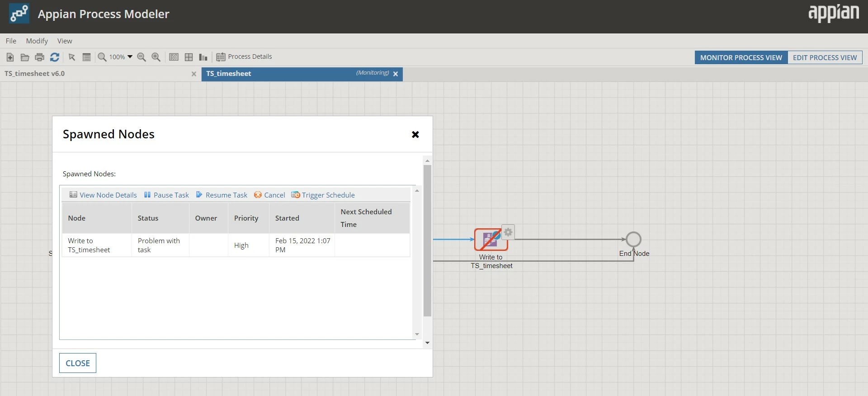
Task: Click the print icon in the toolbar
Action: (40, 57)
